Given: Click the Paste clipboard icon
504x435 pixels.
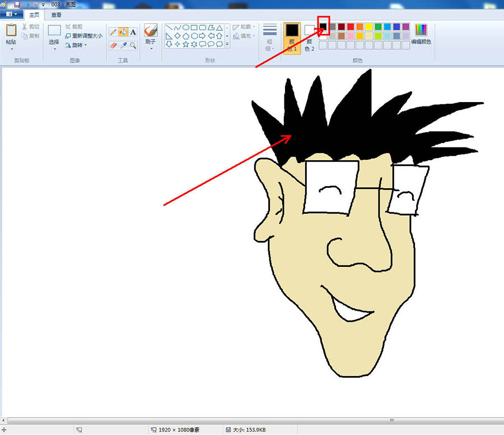Looking at the screenshot, I should [11, 30].
